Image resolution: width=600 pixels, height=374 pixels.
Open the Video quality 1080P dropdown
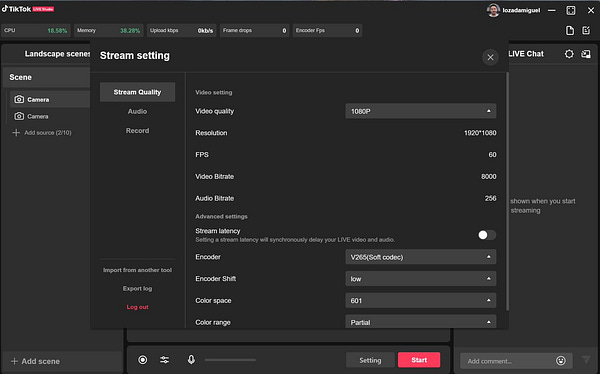pyautogui.click(x=421, y=111)
